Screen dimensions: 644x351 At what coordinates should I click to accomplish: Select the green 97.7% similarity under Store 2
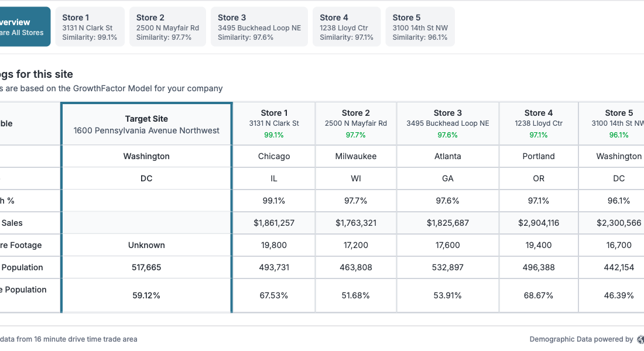tap(355, 136)
